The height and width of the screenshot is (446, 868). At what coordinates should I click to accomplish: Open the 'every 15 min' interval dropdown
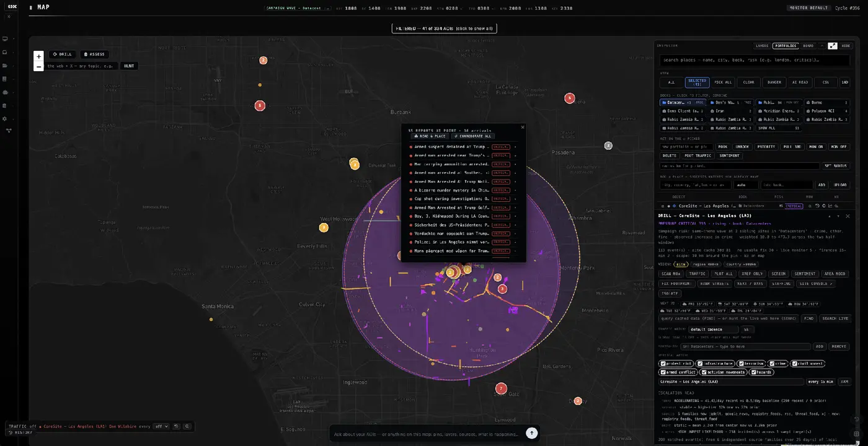pyautogui.click(x=821, y=382)
